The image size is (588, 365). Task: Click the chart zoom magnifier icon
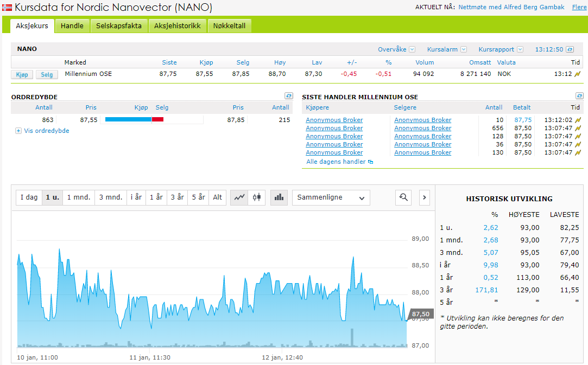click(403, 197)
